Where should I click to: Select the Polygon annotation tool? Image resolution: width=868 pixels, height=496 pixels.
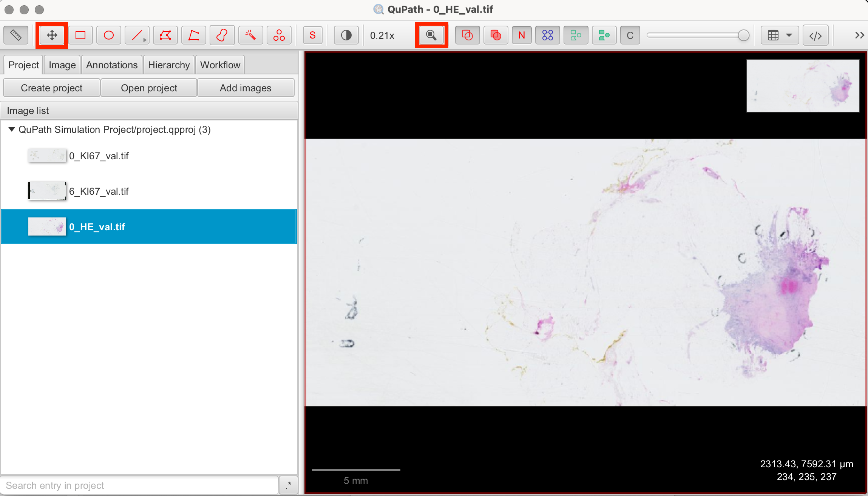[x=165, y=35]
